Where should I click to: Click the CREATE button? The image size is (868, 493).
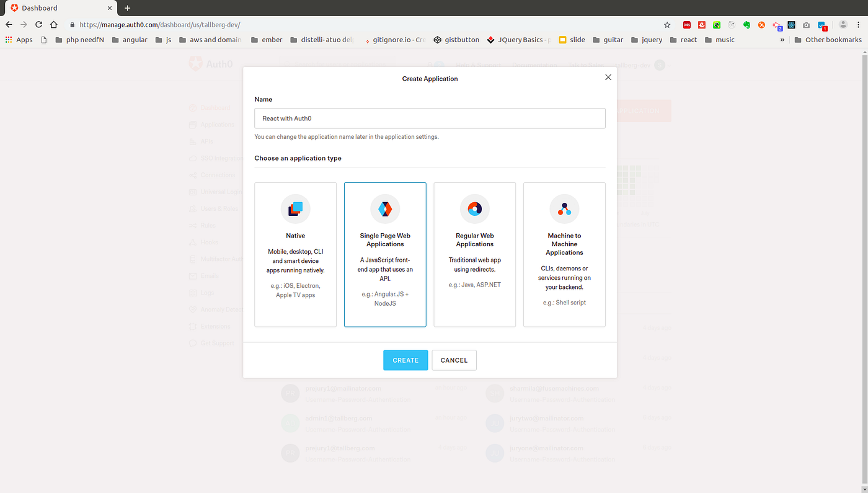point(405,360)
